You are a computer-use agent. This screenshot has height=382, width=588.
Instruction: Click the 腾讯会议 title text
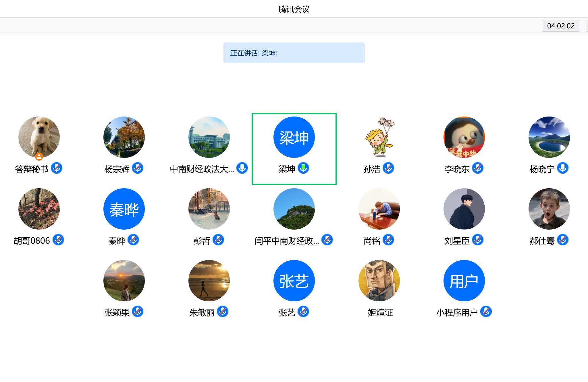click(x=294, y=9)
